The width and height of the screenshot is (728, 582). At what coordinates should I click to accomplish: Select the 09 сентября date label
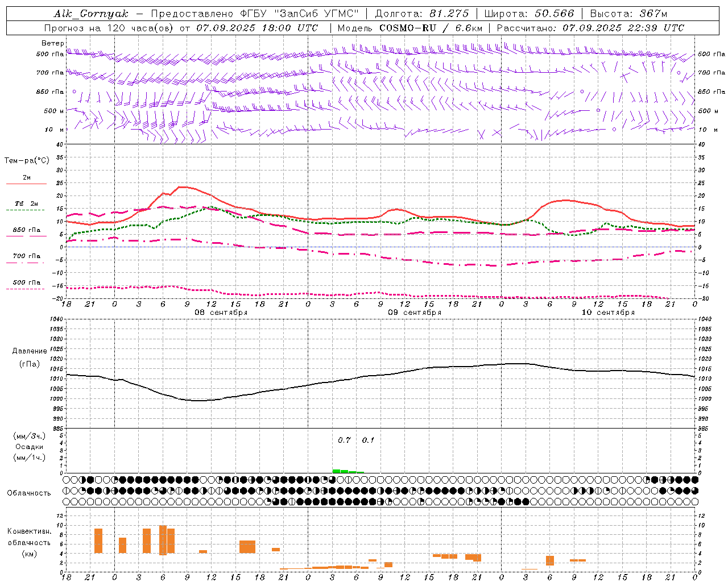click(x=415, y=313)
